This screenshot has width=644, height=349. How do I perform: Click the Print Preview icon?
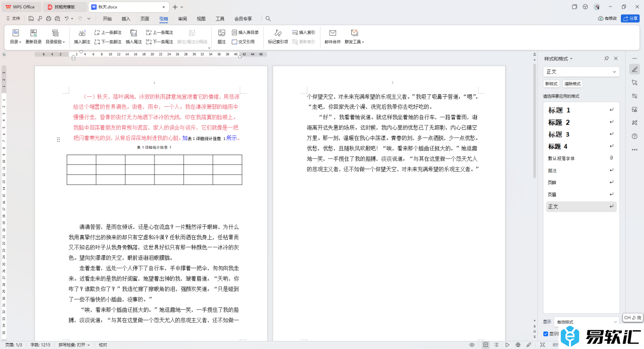(57, 19)
